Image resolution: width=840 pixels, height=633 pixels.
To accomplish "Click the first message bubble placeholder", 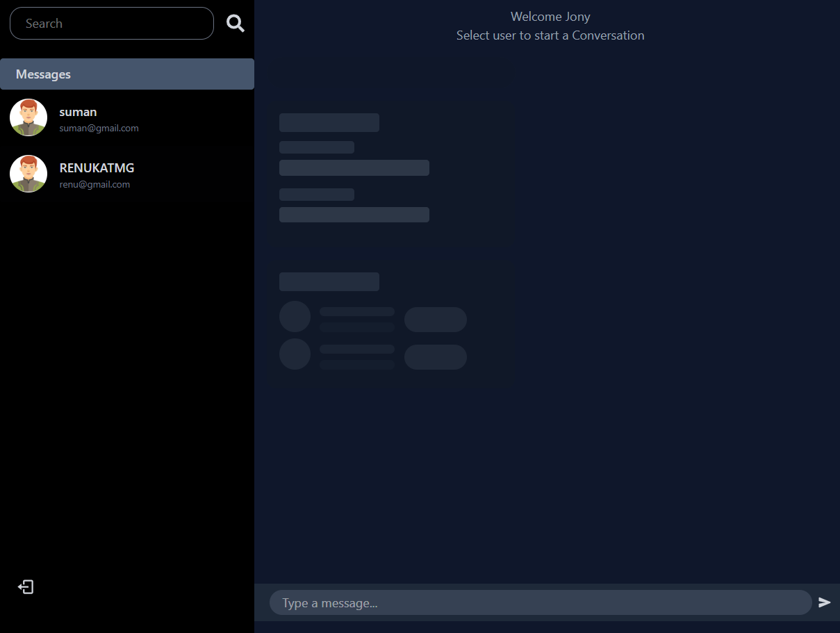I will (329, 122).
